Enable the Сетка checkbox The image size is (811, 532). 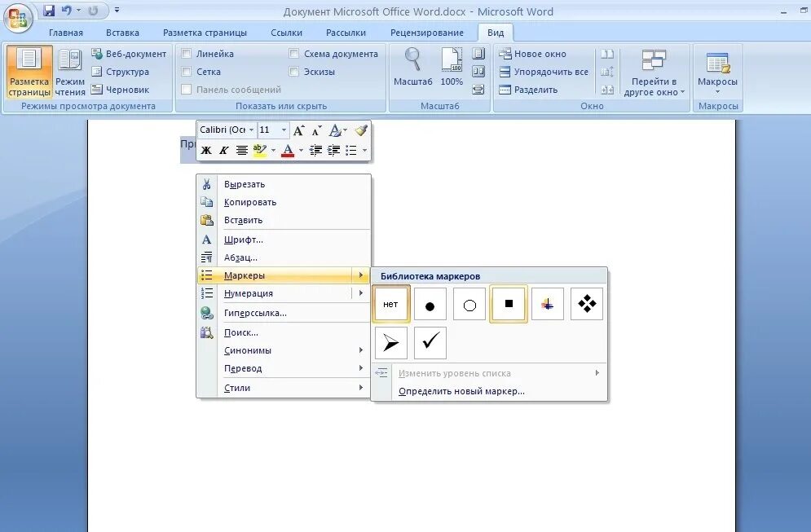pos(187,72)
